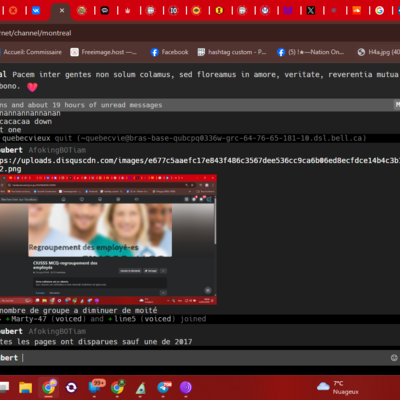Open Telegram from the taskbar
The height and width of the screenshot is (400, 400).
tap(163, 387)
